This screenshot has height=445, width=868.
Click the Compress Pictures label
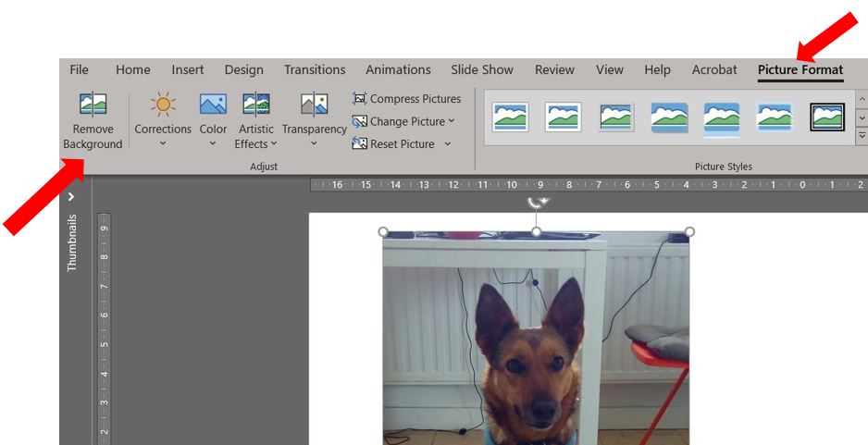[x=415, y=98]
